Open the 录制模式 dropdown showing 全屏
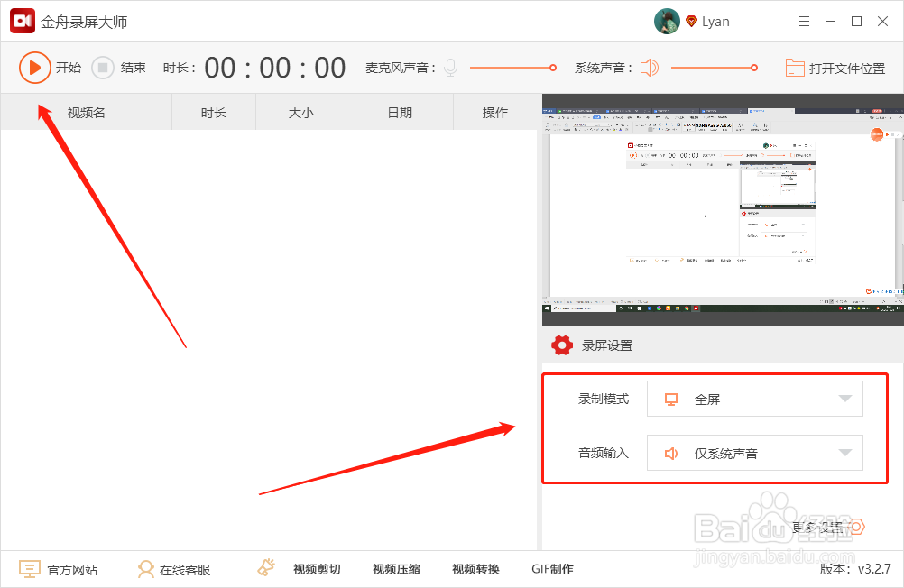The width and height of the screenshot is (904, 588). point(754,398)
